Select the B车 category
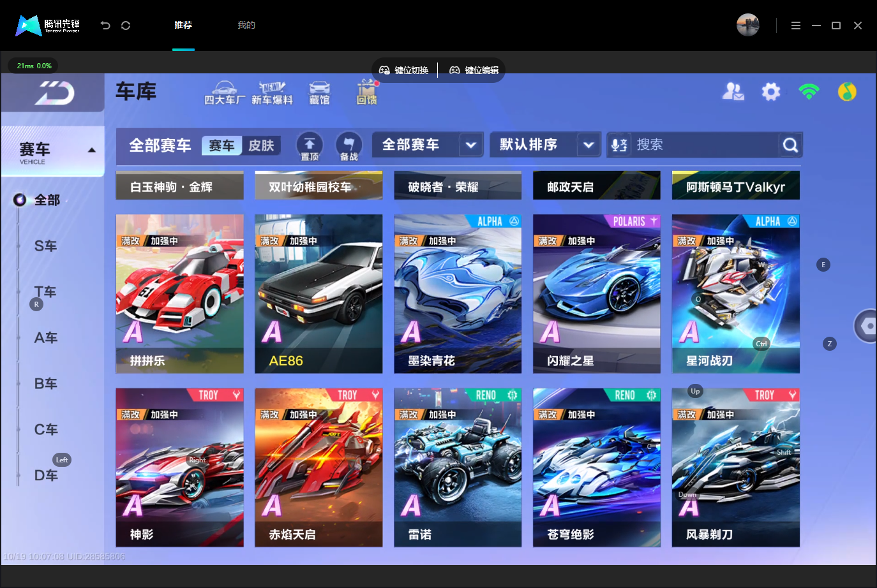877x588 pixels. tap(45, 384)
